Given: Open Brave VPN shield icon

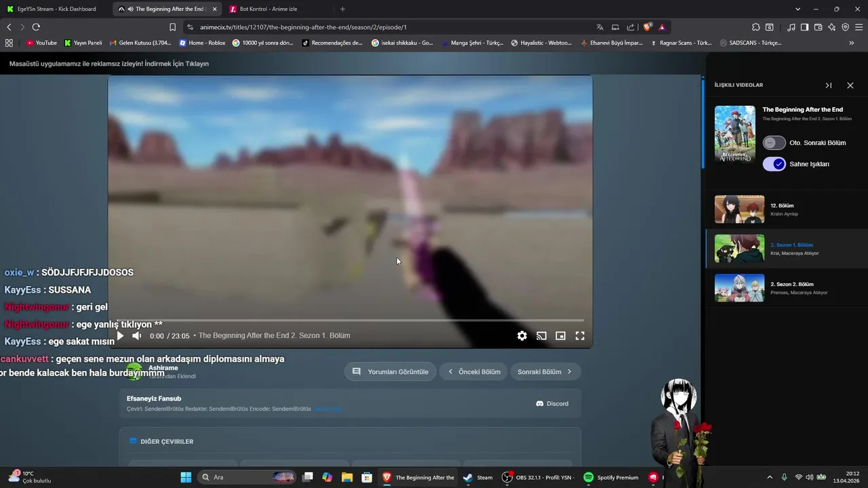Looking at the screenshot, I should pos(845,27).
